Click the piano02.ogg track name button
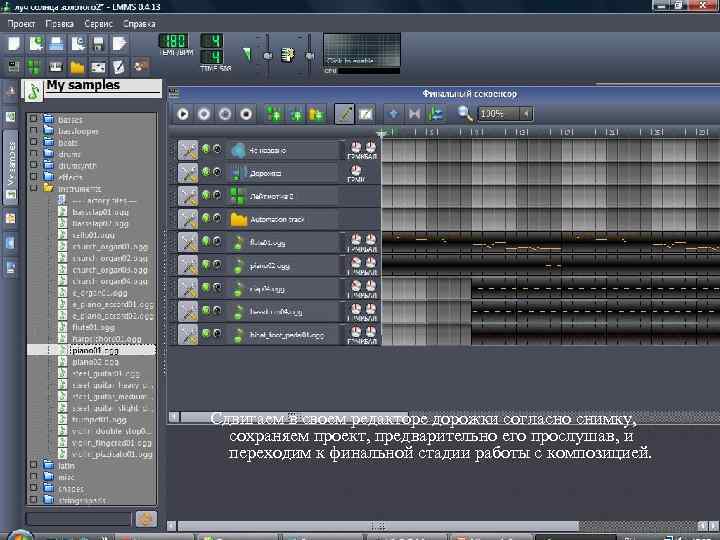This screenshot has width=720, height=540. pos(282,266)
